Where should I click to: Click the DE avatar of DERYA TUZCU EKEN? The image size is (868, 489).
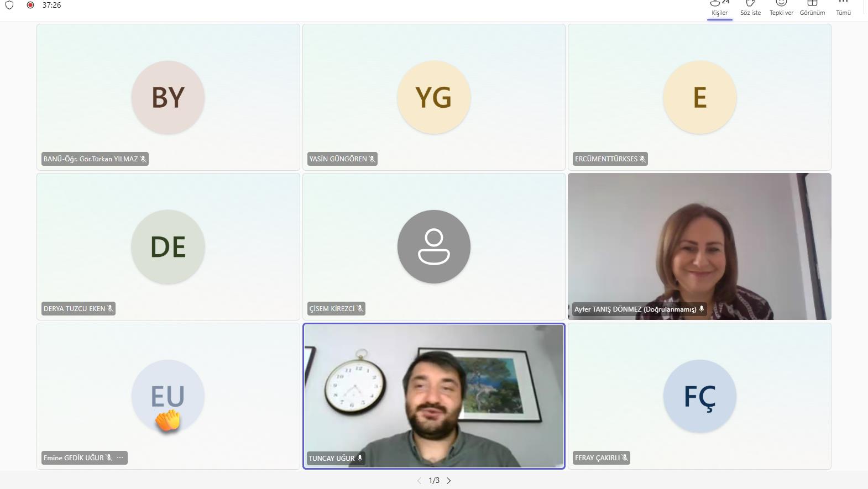168,246
